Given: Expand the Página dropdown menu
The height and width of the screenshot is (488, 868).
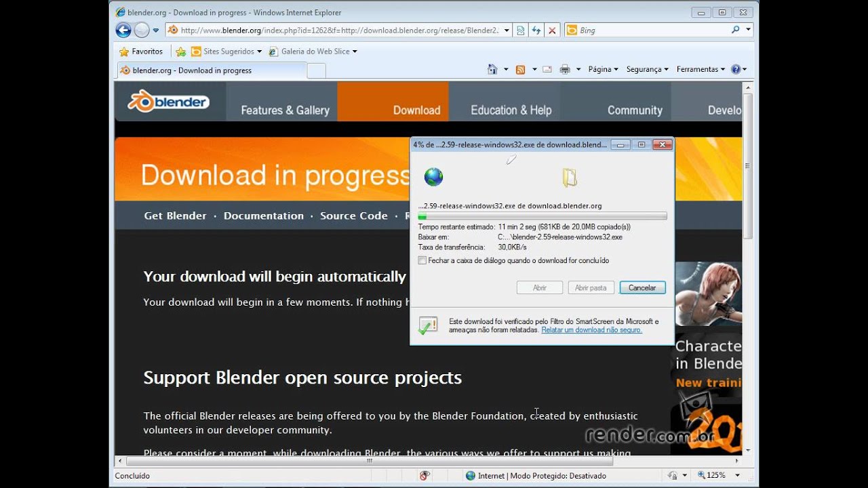Looking at the screenshot, I should (603, 69).
